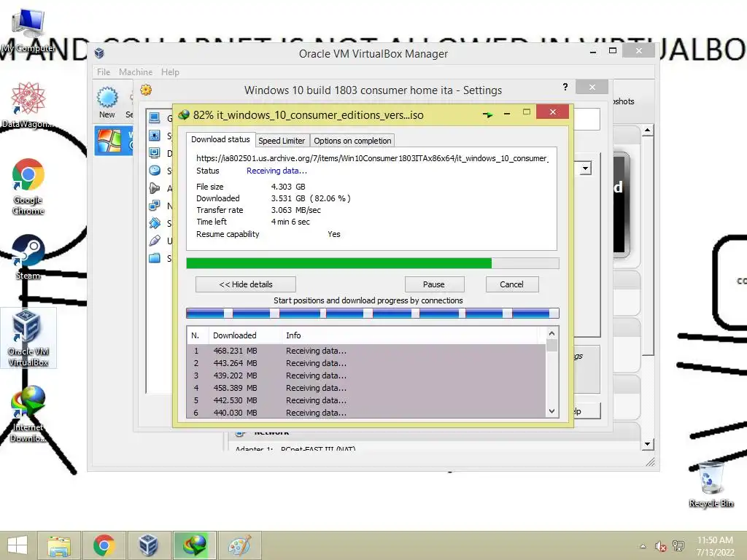The image size is (747, 560).
Task: Switch to VirtualBox in taskbar
Action: (x=149, y=545)
